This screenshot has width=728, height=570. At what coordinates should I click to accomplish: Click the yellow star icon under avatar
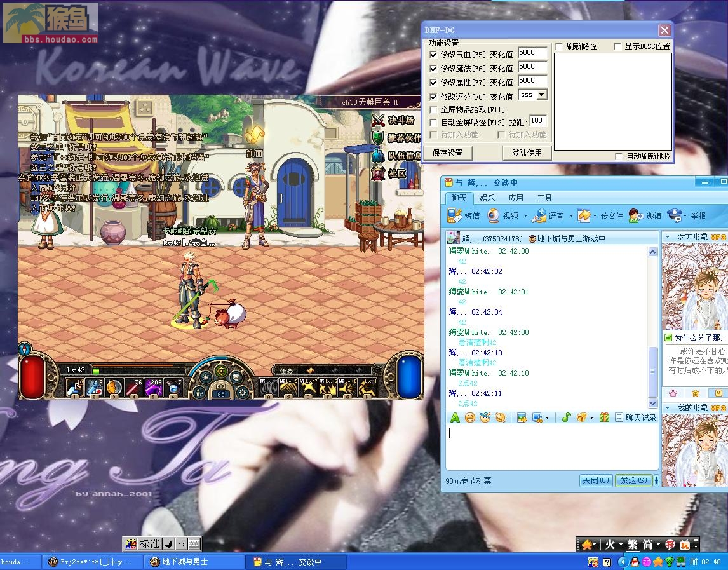coord(696,393)
